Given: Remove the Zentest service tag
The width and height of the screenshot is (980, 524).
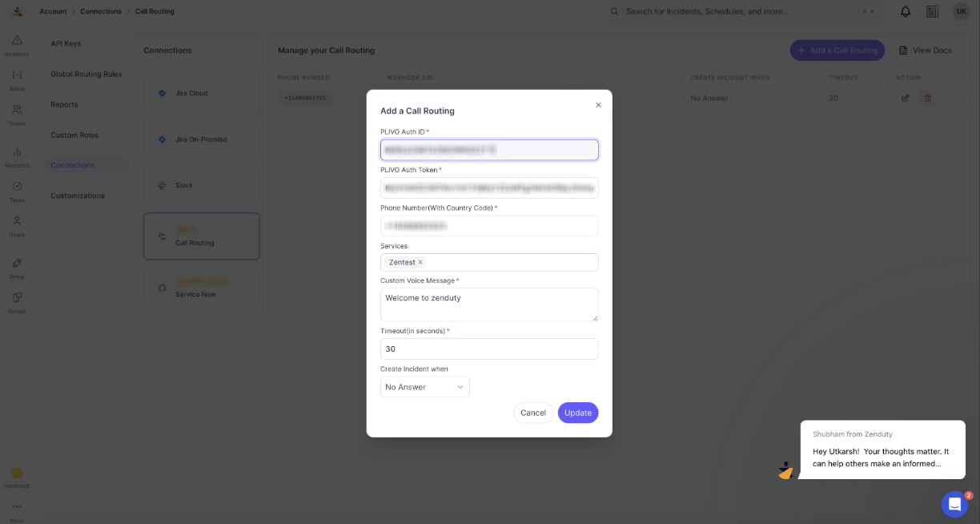Looking at the screenshot, I should tap(420, 262).
